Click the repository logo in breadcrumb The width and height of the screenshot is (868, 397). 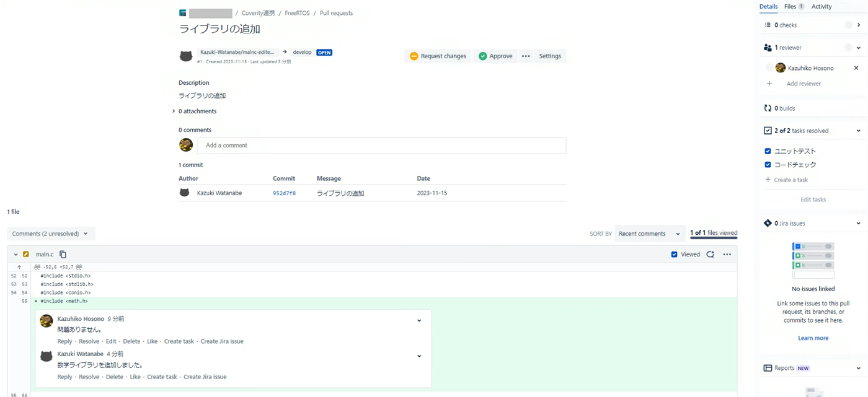pos(183,13)
